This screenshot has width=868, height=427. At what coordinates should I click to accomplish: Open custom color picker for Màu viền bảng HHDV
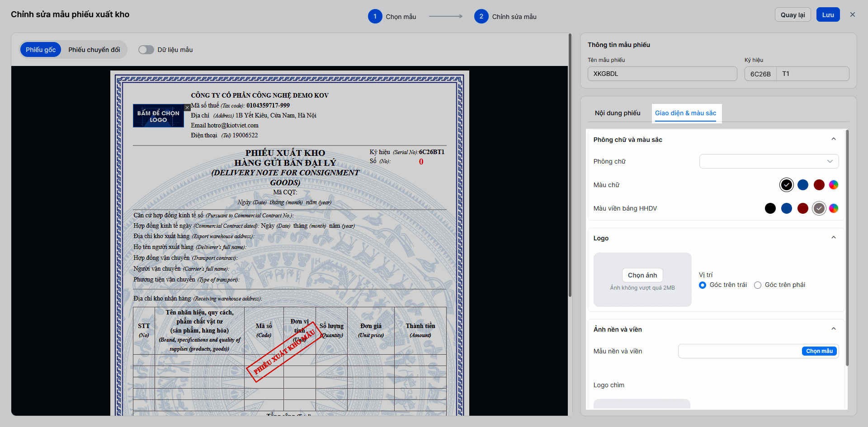click(x=834, y=208)
